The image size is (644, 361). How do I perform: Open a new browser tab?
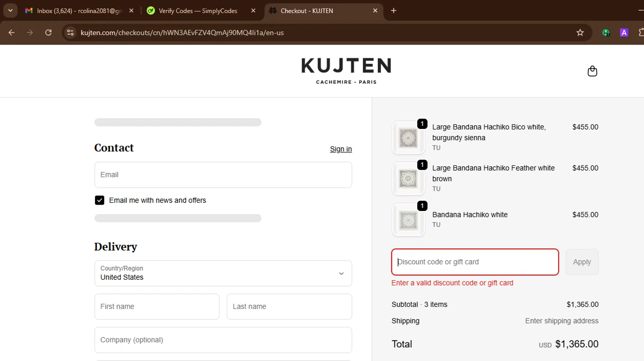click(394, 11)
